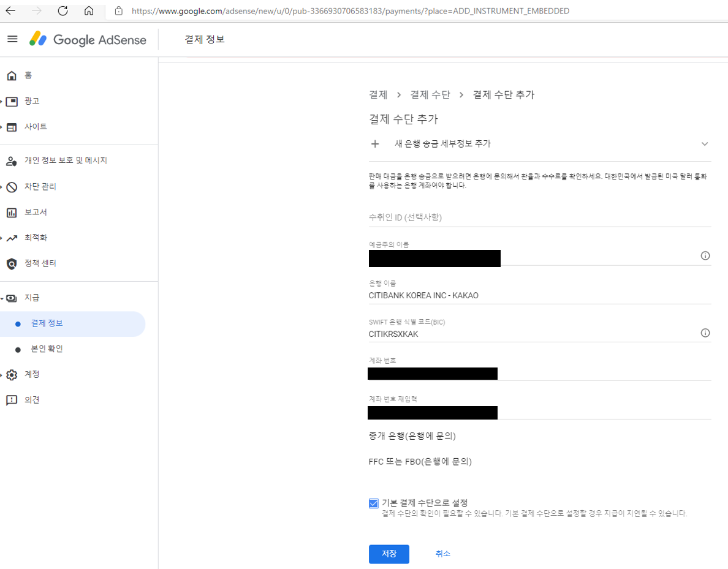Expand the 계정 menu arrow
Image resolution: width=728 pixels, height=569 pixels.
(x=1, y=375)
